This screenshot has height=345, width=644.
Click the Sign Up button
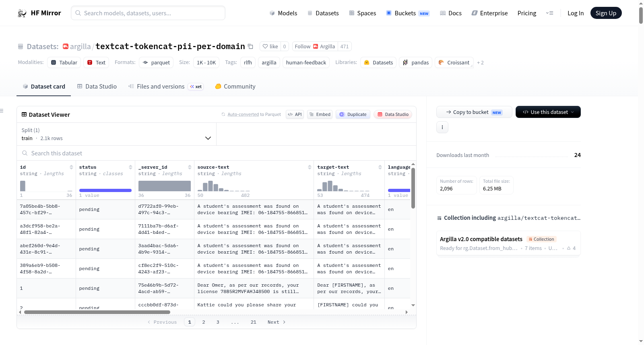tap(606, 13)
